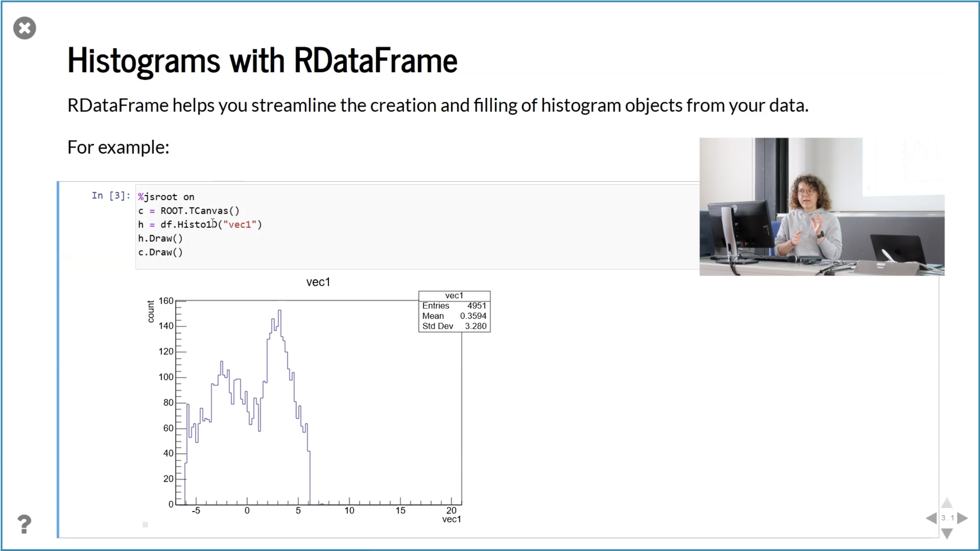
Task: Click the x-axis tick label 20
Action: click(x=451, y=510)
